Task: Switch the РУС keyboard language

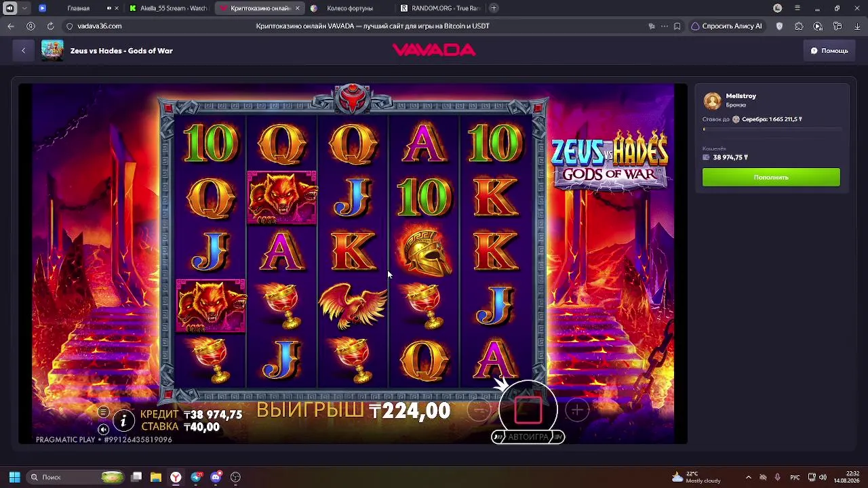Action: click(795, 477)
